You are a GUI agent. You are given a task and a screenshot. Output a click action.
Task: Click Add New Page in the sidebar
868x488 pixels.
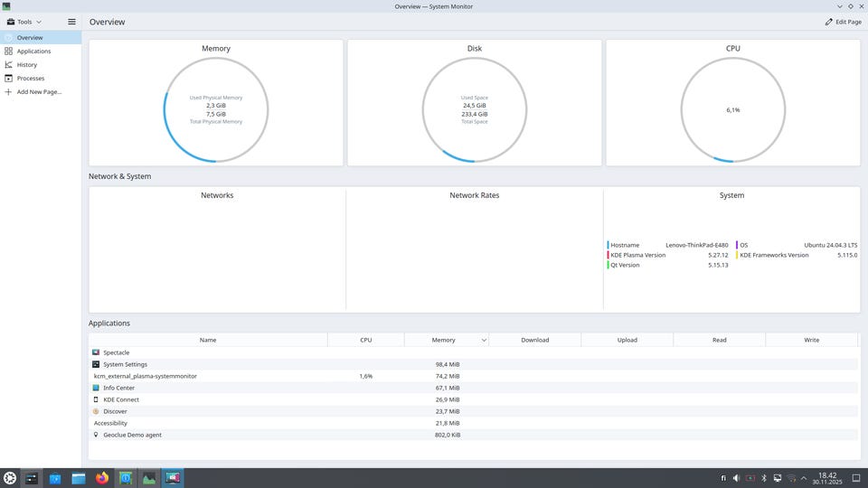point(41,92)
